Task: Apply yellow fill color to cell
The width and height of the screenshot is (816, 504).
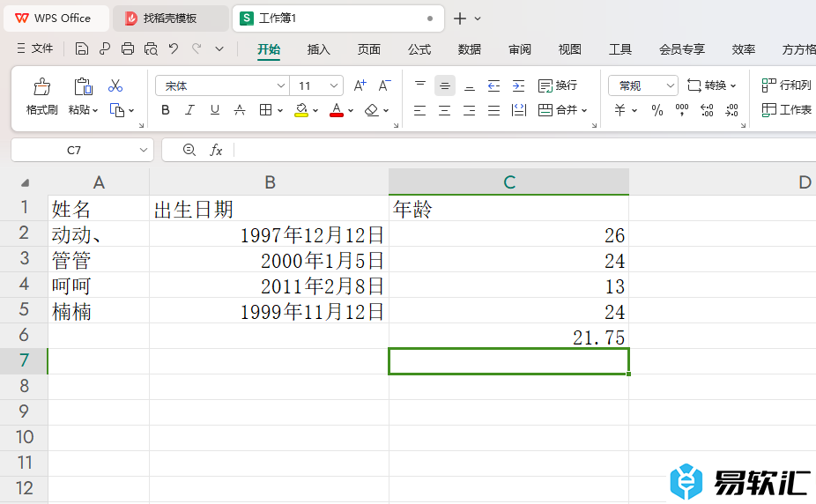Action: pos(301,110)
